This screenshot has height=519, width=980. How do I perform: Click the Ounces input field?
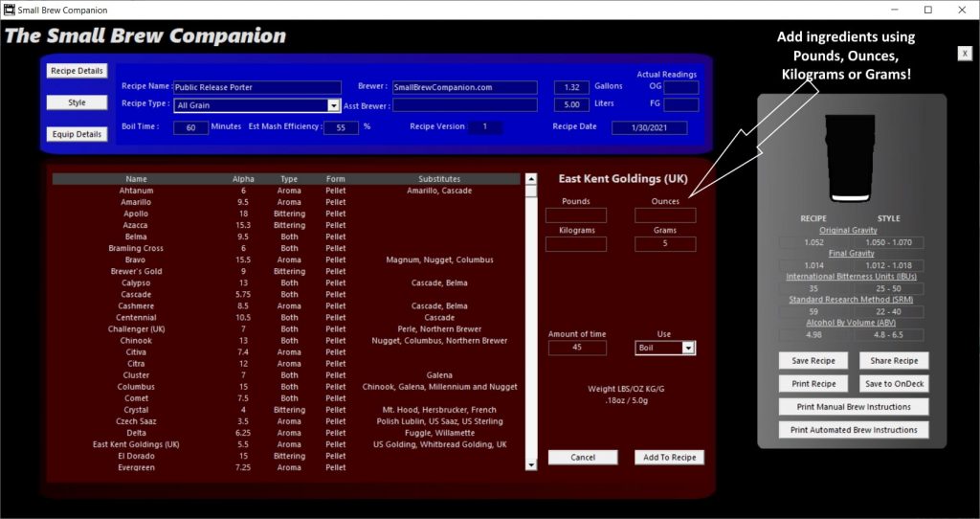point(665,216)
